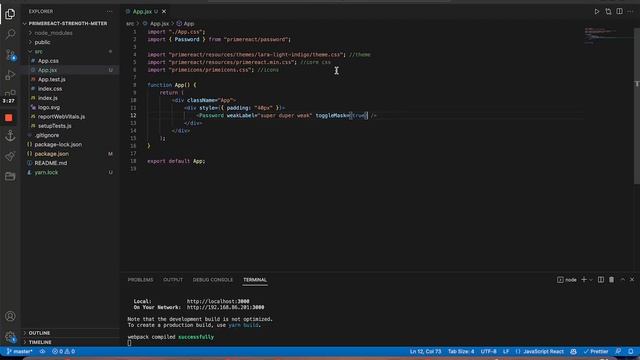
Task: Click the master branch indicator in status bar
Action: click(x=19, y=351)
